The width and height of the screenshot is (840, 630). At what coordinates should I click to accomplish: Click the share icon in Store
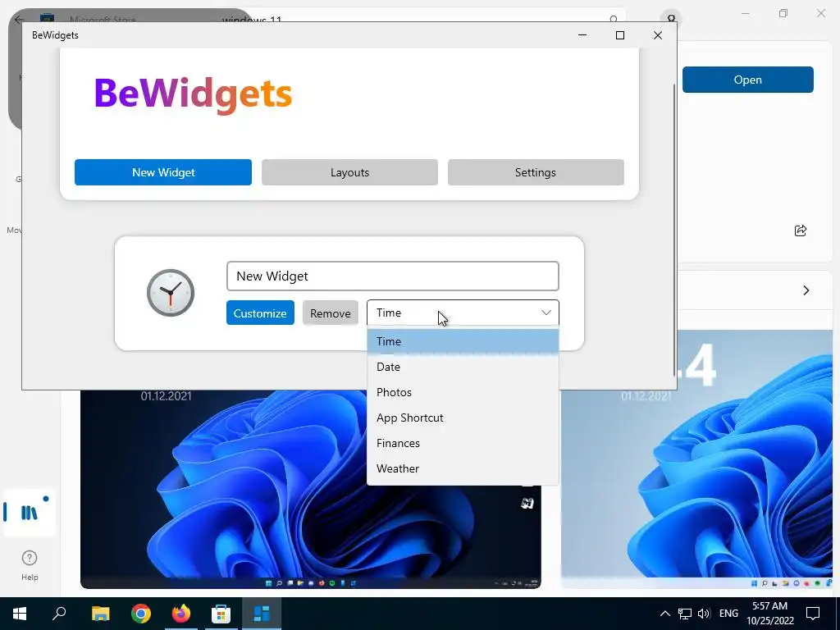pos(801,231)
